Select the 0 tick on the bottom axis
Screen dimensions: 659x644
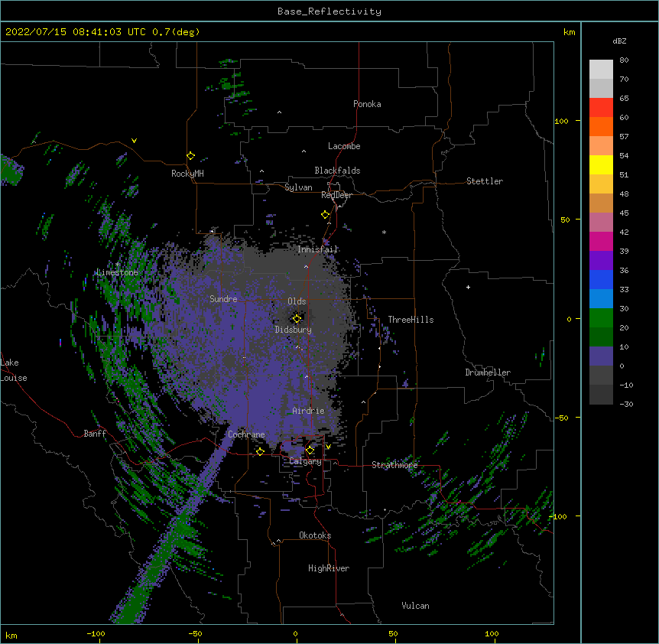[x=295, y=633]
